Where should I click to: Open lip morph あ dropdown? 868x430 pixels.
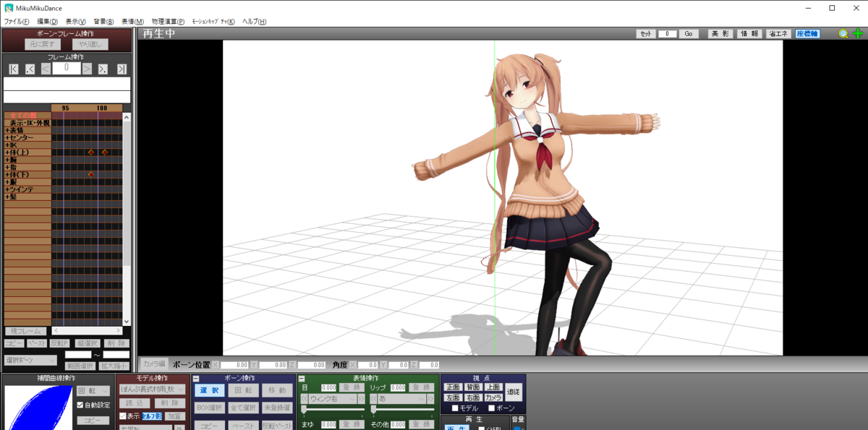[x=402, y=399]
